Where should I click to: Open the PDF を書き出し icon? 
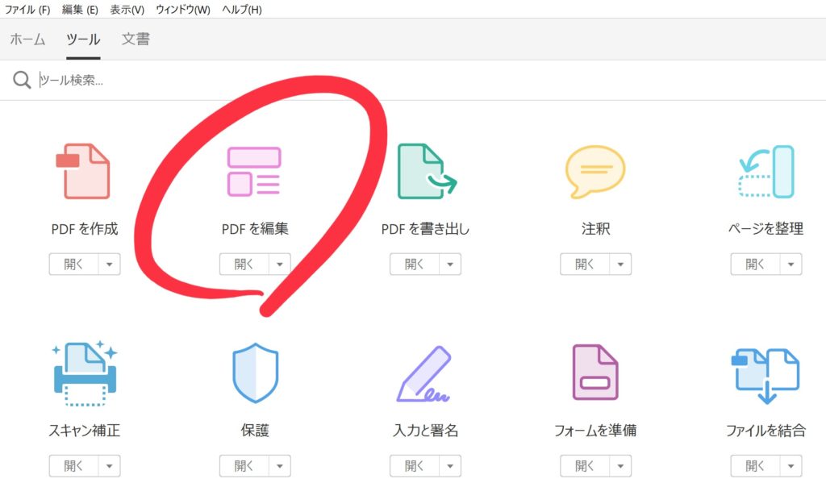pyautogui.click(x=427, y=171)
